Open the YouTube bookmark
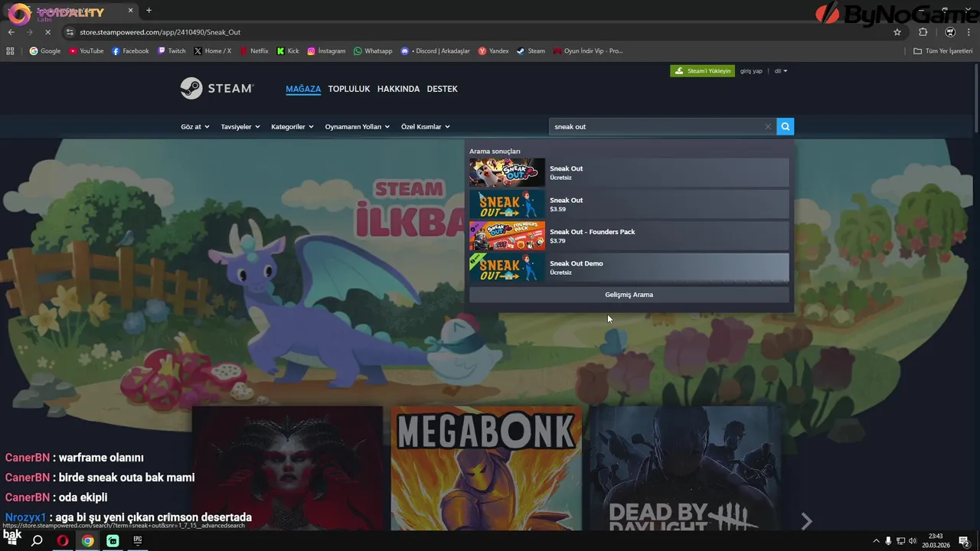The width and height of the screenshot is (980, 551). coord(86,51)
